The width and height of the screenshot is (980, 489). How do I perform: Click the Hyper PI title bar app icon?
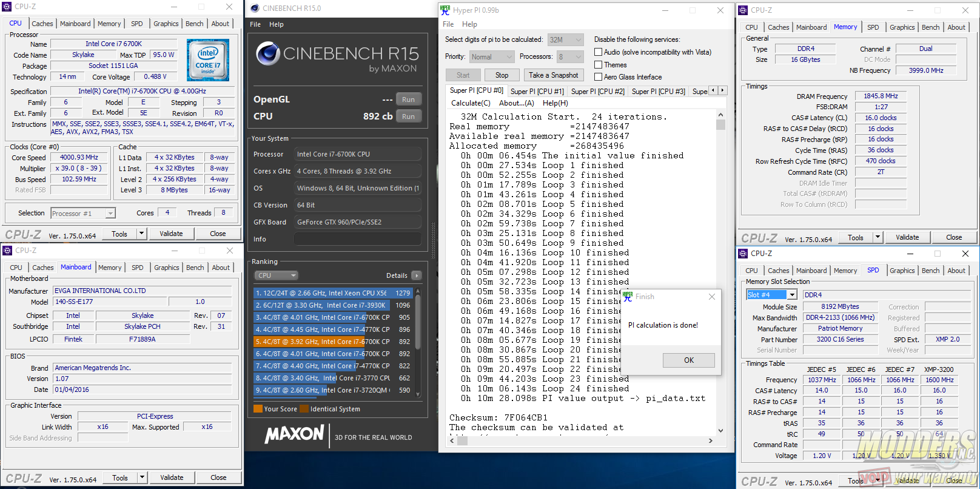pos(445,10)
